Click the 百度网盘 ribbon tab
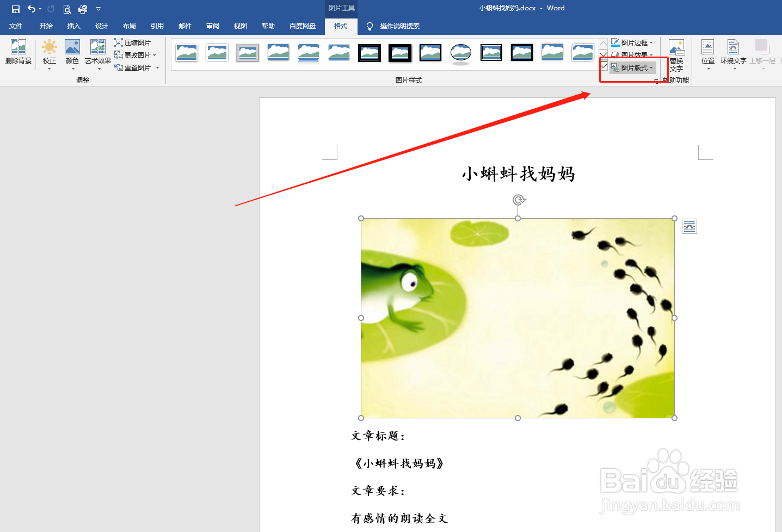Viewport: 782px width, 532px height. pyautogui.click(x=302, y=26)
